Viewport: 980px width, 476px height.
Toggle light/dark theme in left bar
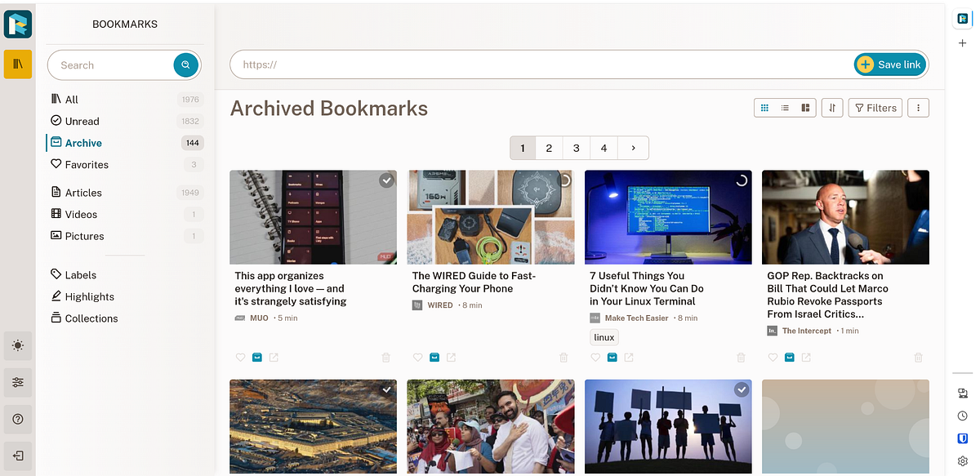click(18, 345)
